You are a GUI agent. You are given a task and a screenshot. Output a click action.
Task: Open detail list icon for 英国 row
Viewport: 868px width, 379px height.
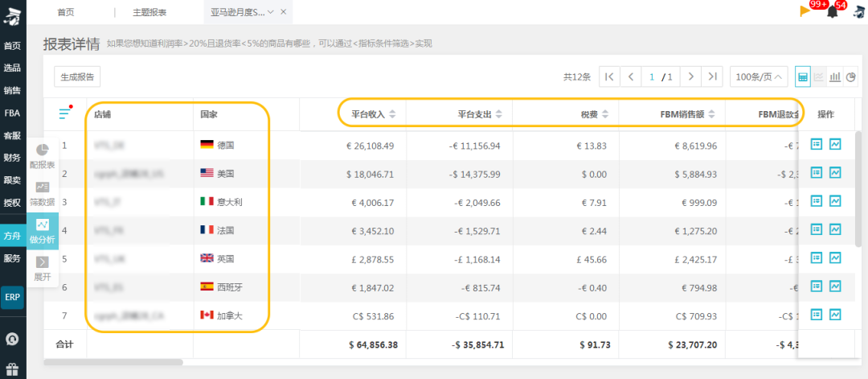pyautogui.click(x=816, y=257)
